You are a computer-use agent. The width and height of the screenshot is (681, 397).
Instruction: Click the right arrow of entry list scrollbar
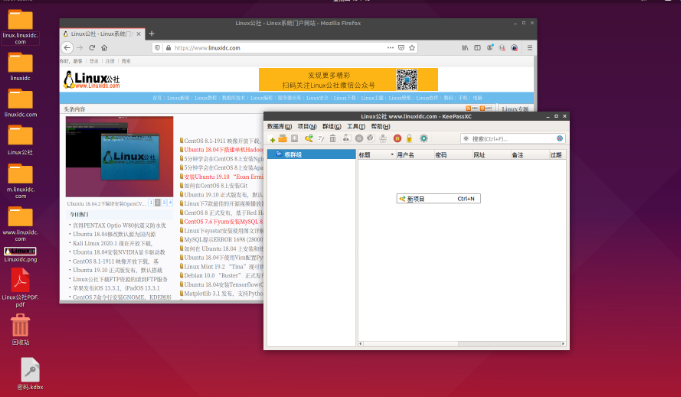pos(563,344)
